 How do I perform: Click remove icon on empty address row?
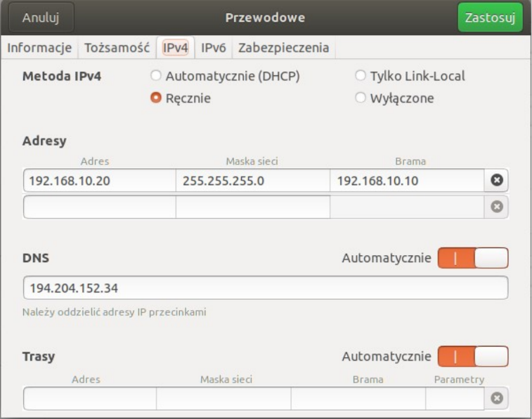[x=496, y=207]
